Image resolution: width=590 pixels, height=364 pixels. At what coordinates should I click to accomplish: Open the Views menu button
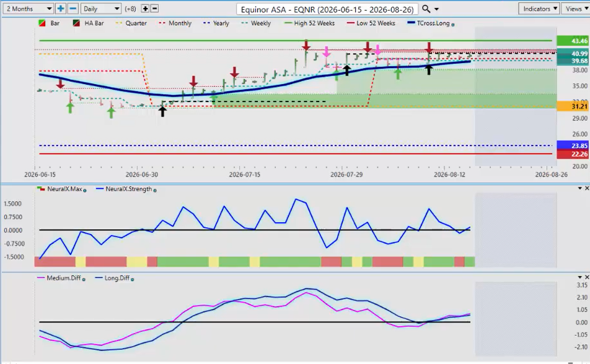coord(576,9)
